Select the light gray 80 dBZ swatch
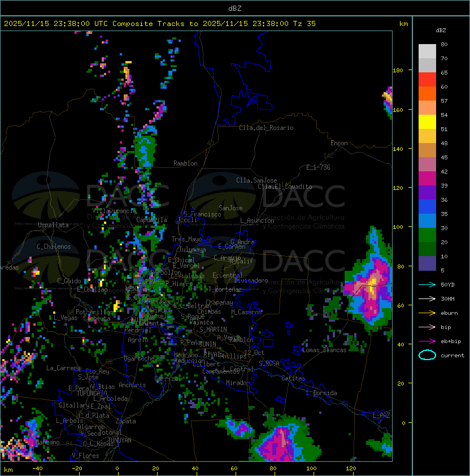This screenshot has height=476, width=470. point(427,51)
